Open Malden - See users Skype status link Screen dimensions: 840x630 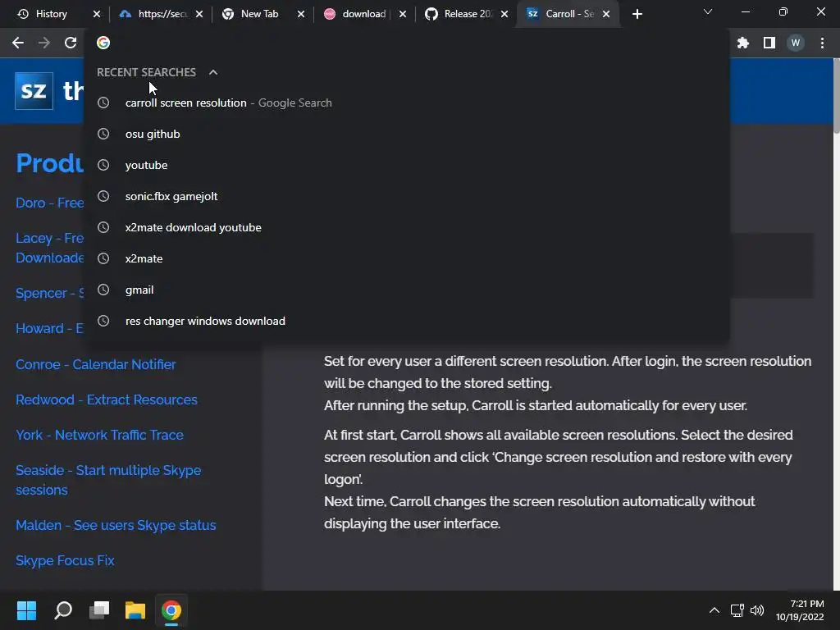tap(116, 526)
